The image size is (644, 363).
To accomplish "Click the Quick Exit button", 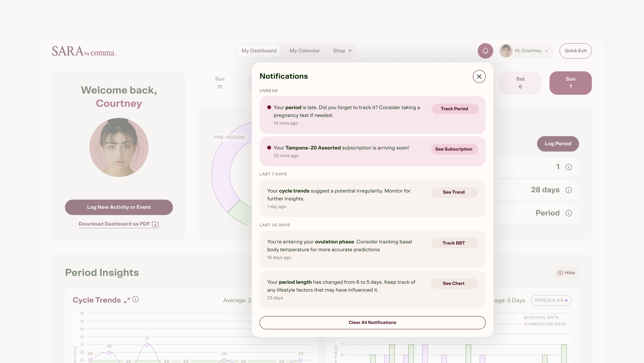I will tap(575, 51).
